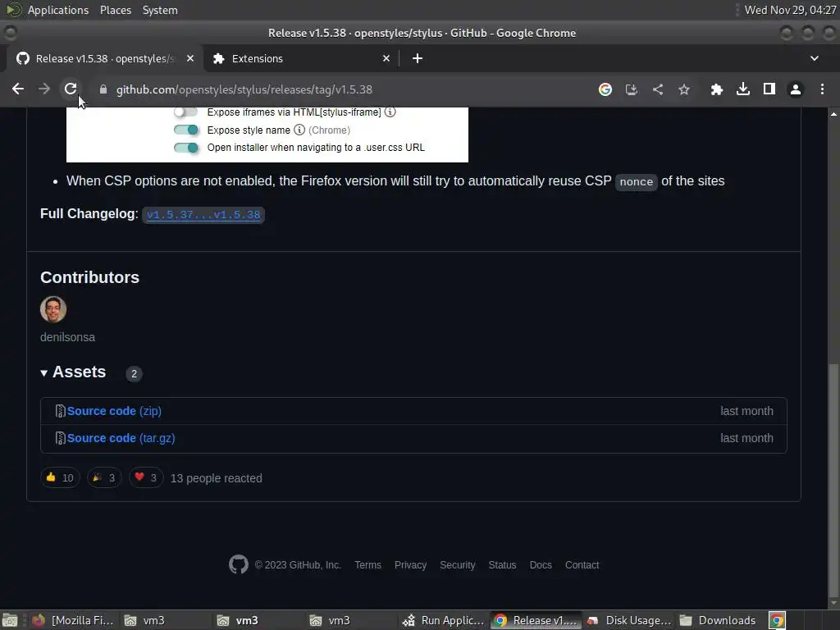This screenshot has height=630, width=840.
Task: Toggle Expose style name switch
Action: [186, 130]
